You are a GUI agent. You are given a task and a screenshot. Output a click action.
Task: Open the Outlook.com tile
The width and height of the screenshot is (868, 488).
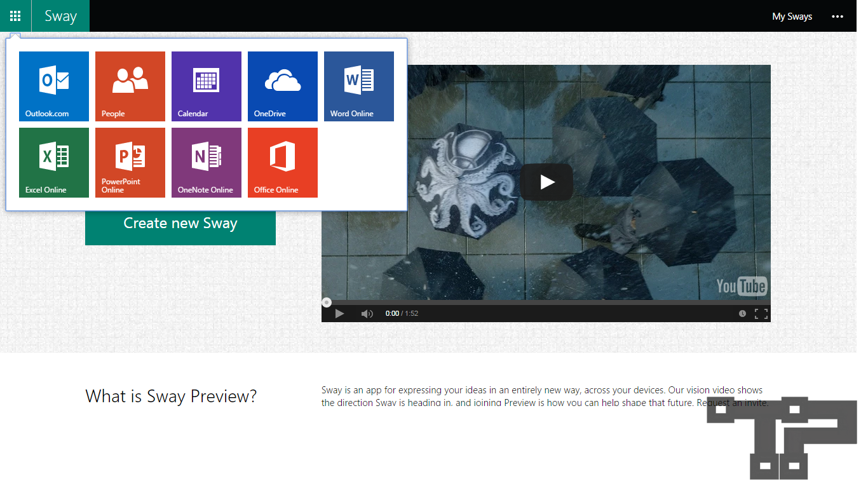[x=54, y=86]
